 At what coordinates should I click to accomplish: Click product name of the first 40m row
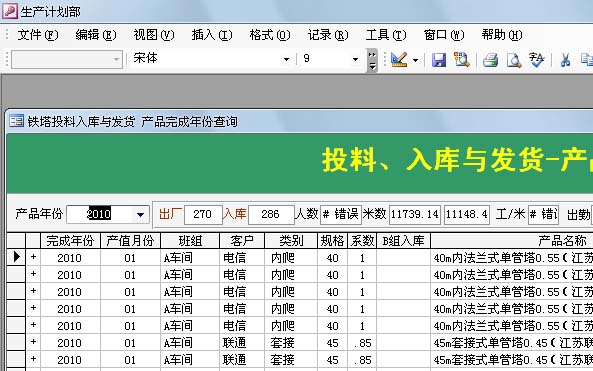pyautogui.click(x=513, y=258)
